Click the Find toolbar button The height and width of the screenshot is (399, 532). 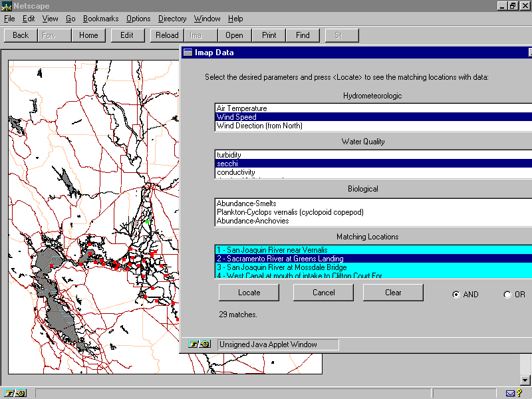[303, 35]
